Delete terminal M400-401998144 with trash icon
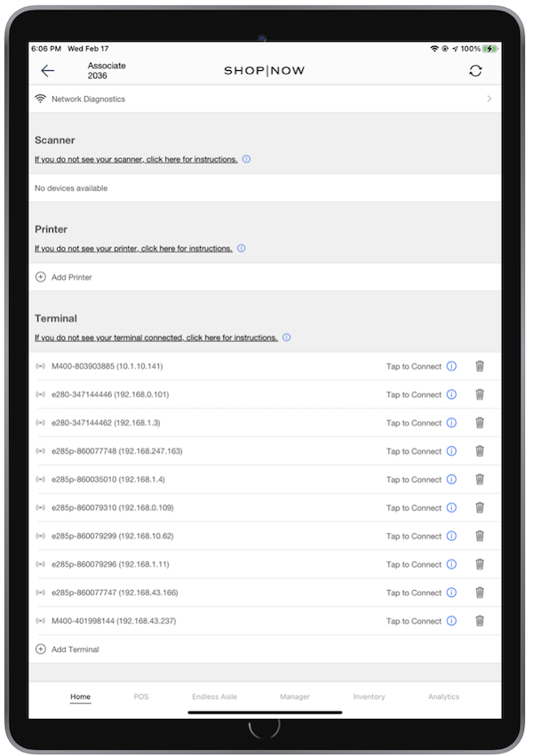Image resolution: width=533 pixels, height=756 pixels. tap(480, 621)
